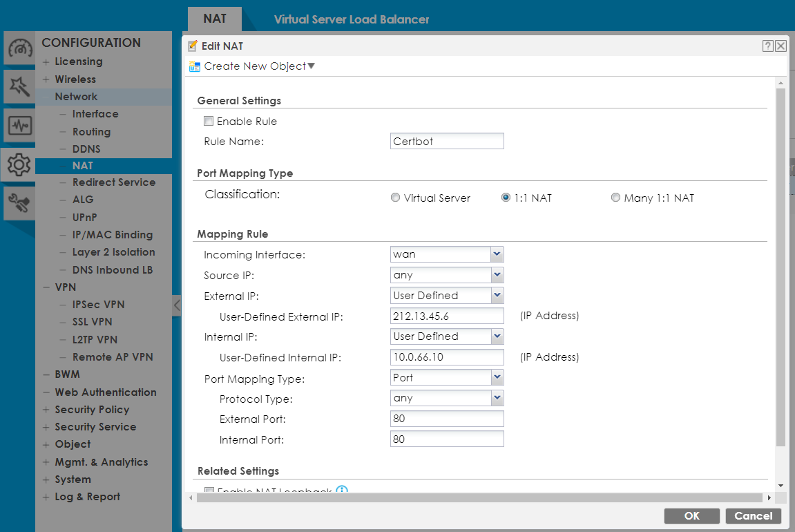Select NAT in Network menu
Image resolution: width=795 pixels, height=532 pixels.
(83, 166)
